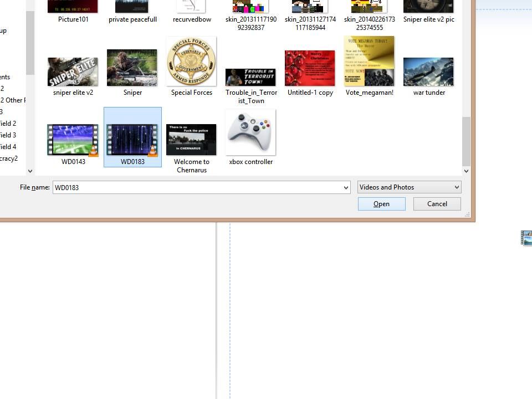532x399 pixels.
Task: Open the '2 Other' folder in navigation pane
Action: (13, 100)
